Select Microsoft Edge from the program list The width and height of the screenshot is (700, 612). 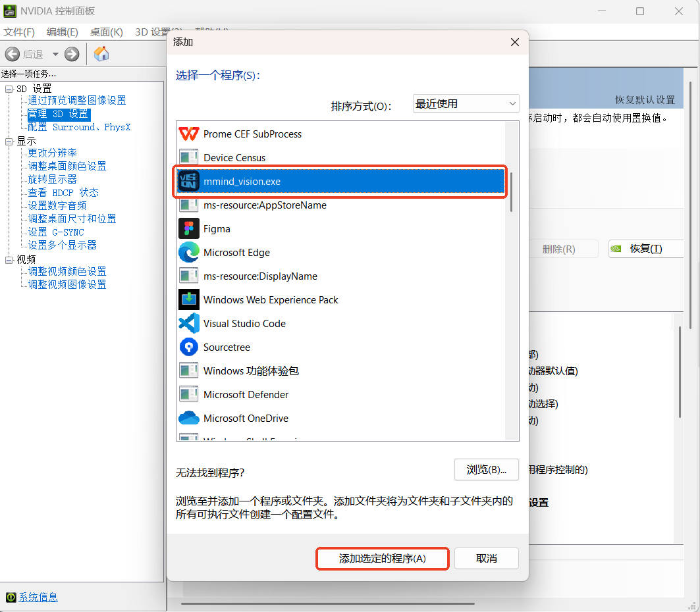click(x=237, y=252)
